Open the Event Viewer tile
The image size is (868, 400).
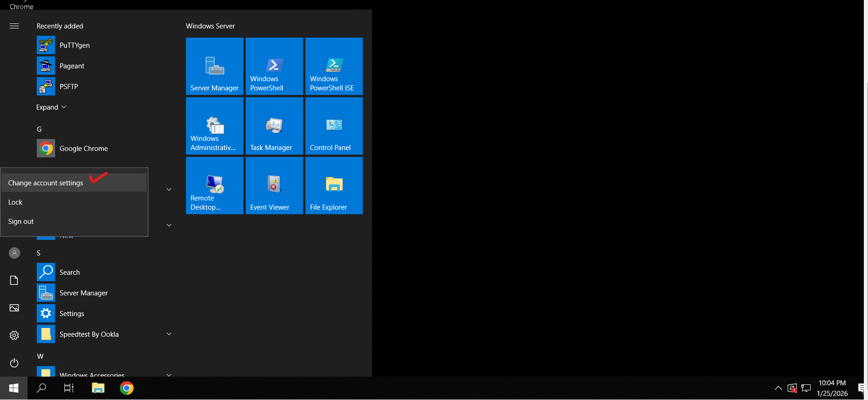pos(274,185)
